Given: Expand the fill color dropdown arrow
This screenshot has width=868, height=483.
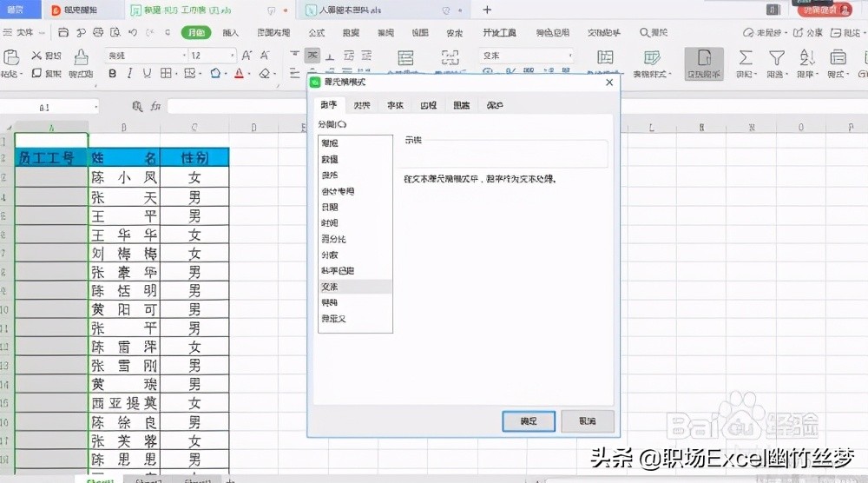Looking at the screenshot, I should (x=226, y=74).
